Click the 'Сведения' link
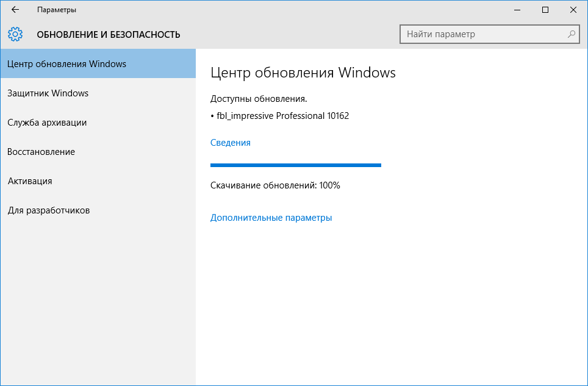588x386 pixels. [x=230, y=143]
